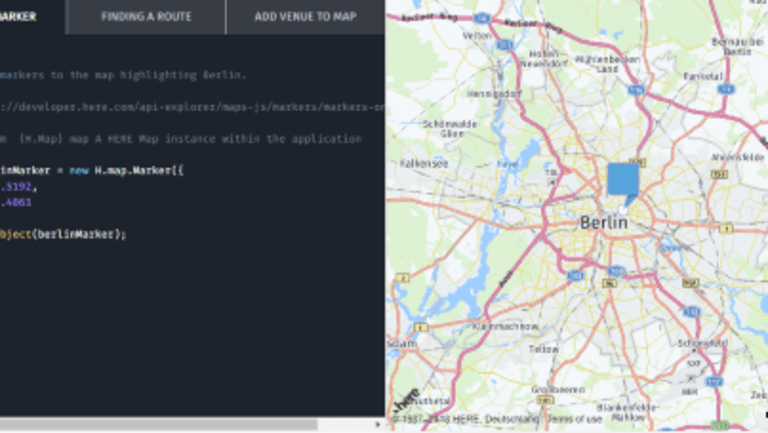Screen dimensions: 768x433
Task: Click the Großbeeren label on the map
Action: [x=558, y=390]
